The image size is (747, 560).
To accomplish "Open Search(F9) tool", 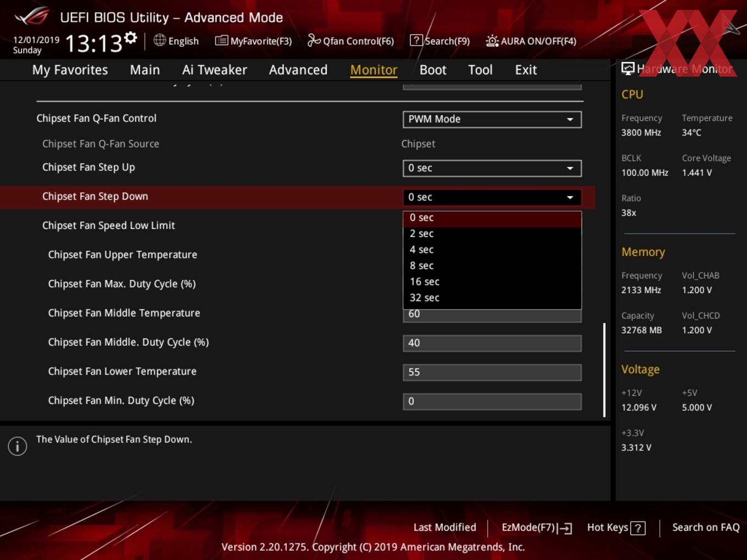I will pos(440,41).
